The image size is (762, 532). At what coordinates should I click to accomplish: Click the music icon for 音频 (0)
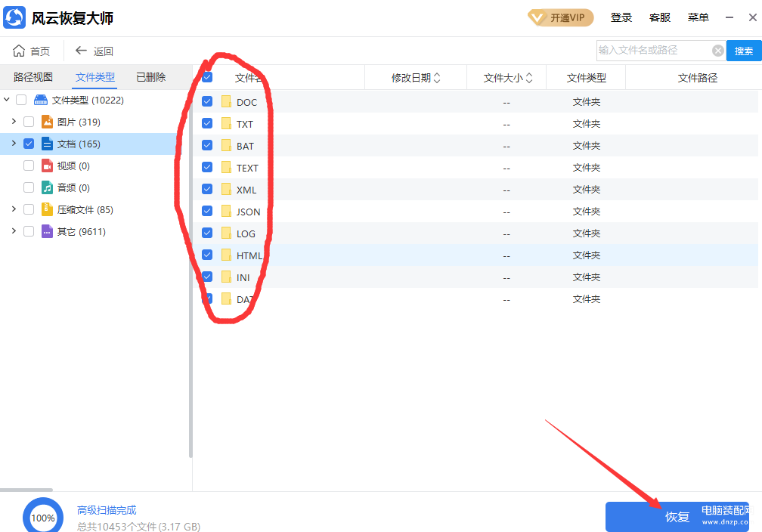47,187
